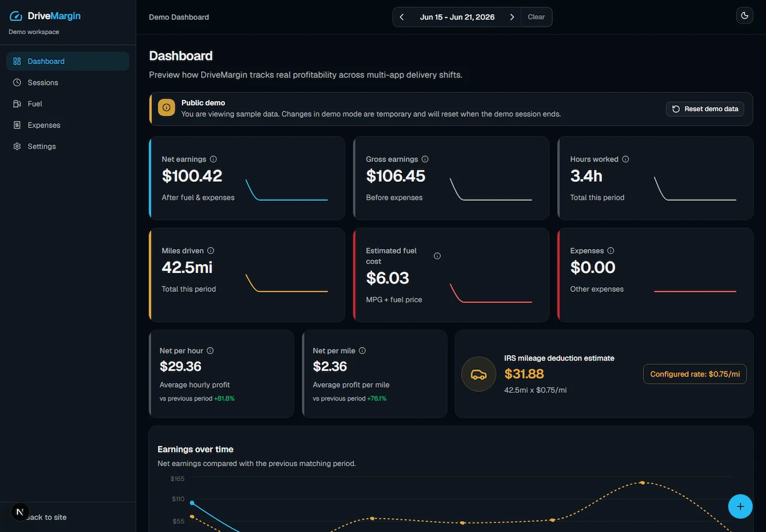Open the Expenses page

pyautogui.click(x=68, y=125)
